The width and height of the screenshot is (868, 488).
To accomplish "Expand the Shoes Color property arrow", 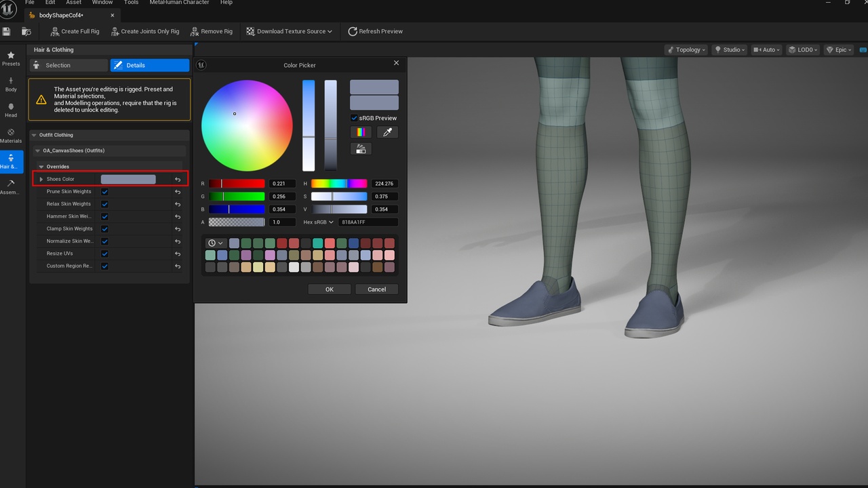I will click(41, 180).
